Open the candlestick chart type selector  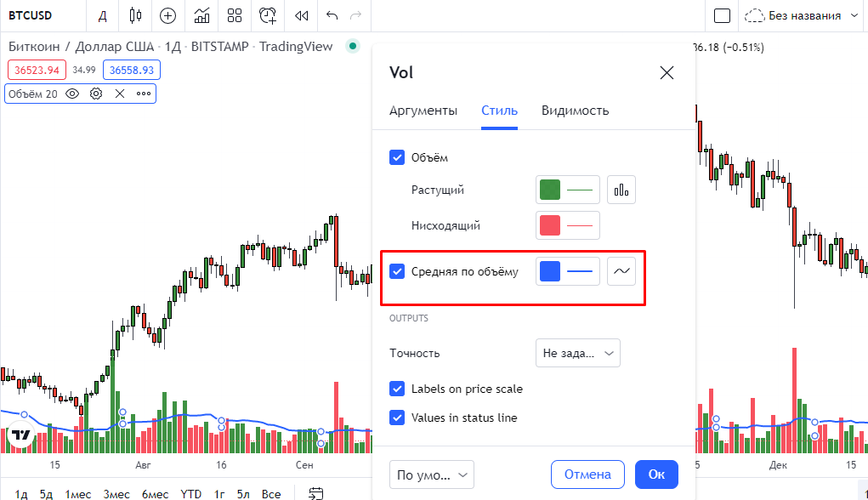click(x=136, y=15)
